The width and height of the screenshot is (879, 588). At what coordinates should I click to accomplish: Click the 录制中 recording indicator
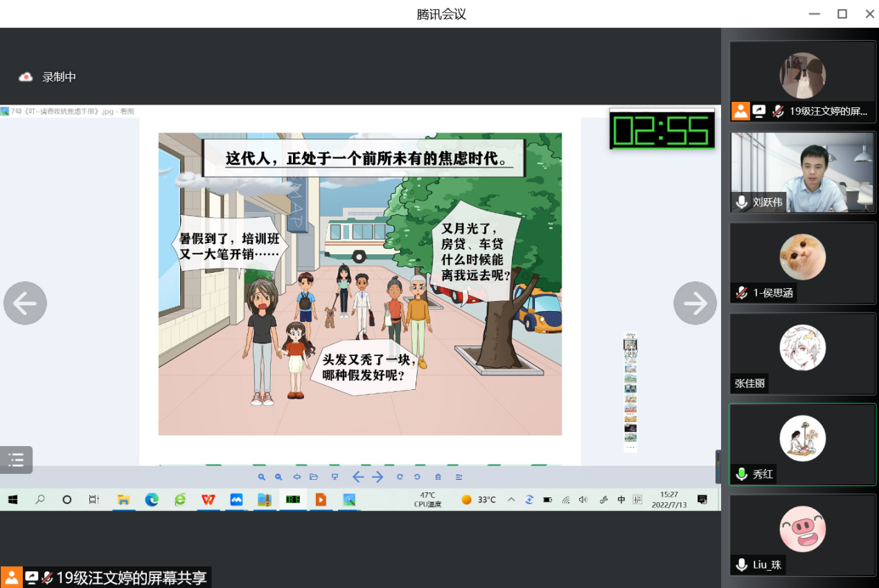pos(48,77)
